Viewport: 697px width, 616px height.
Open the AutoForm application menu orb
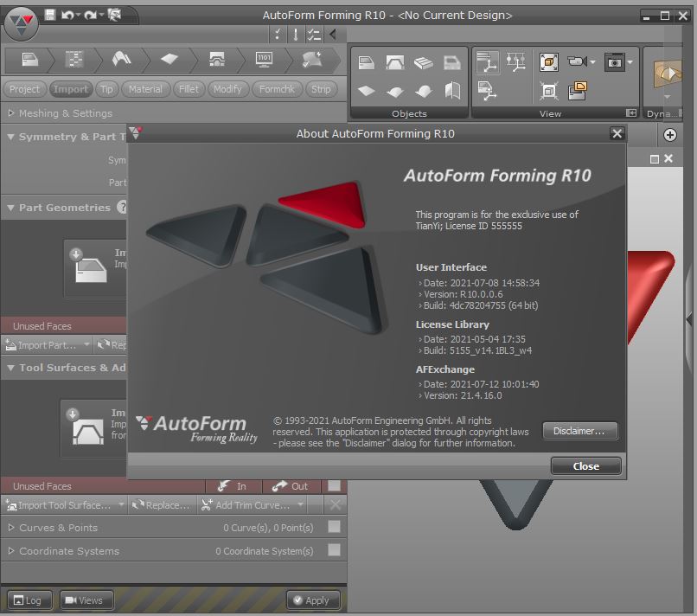click(21, 24)
